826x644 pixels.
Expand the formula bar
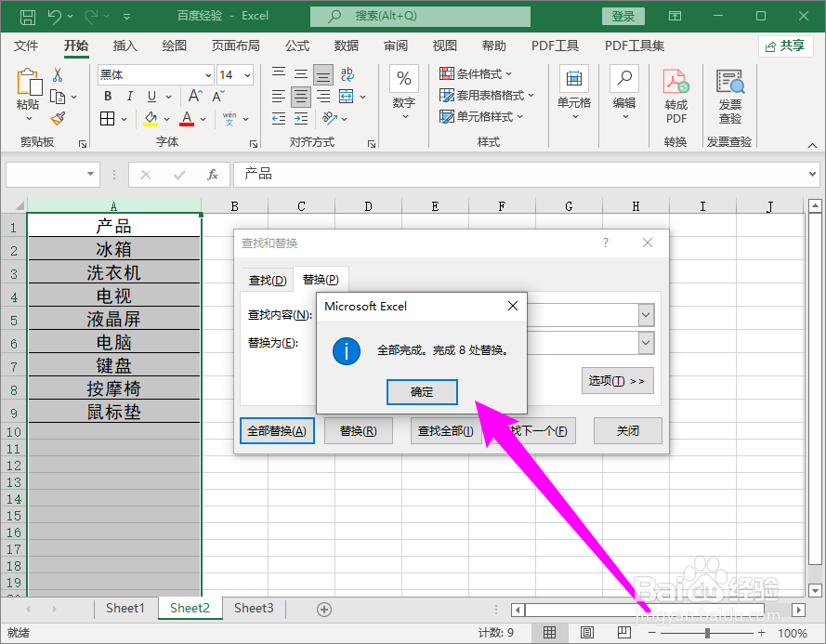click(x=812, y=174)
